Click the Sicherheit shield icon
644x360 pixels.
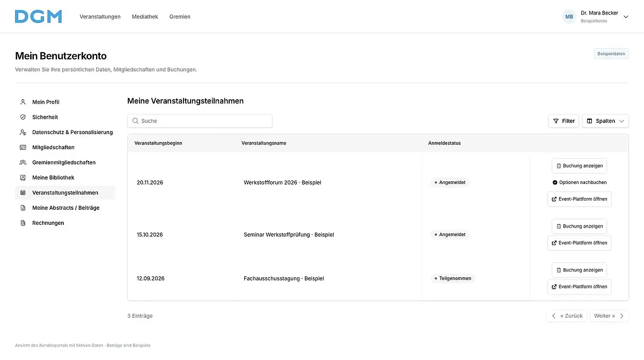coord(23,117)
